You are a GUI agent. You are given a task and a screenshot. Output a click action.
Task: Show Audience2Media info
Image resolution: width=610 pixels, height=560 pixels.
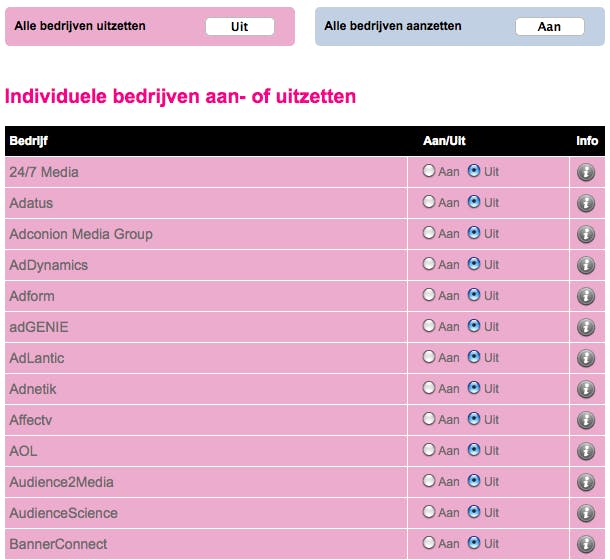pyautogui.click(x=585, y=482)
